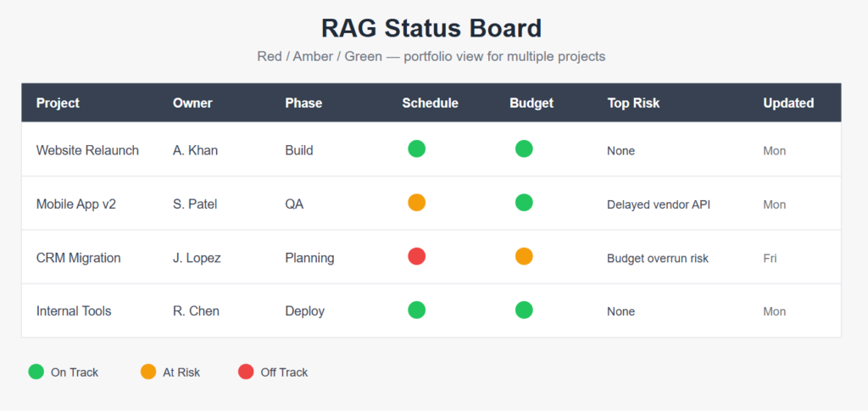Click Mobile App v2 green Budget dot

(x=524, y=202)
